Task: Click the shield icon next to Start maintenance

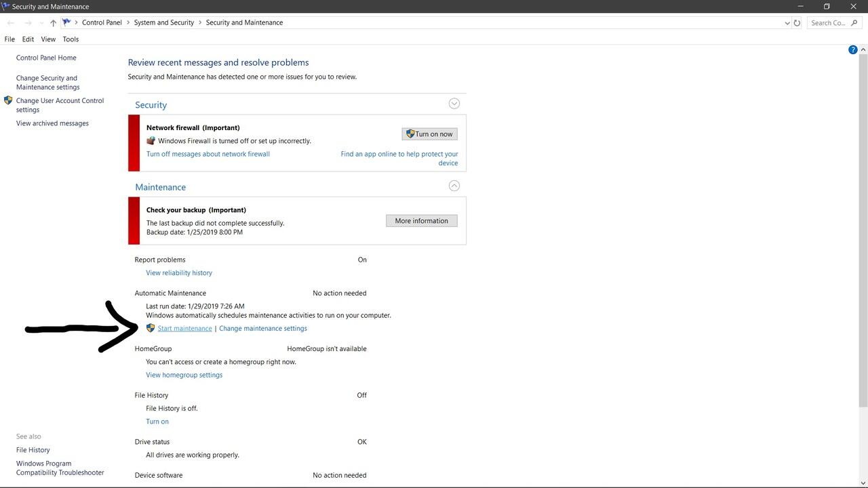Action: point(151,328)
